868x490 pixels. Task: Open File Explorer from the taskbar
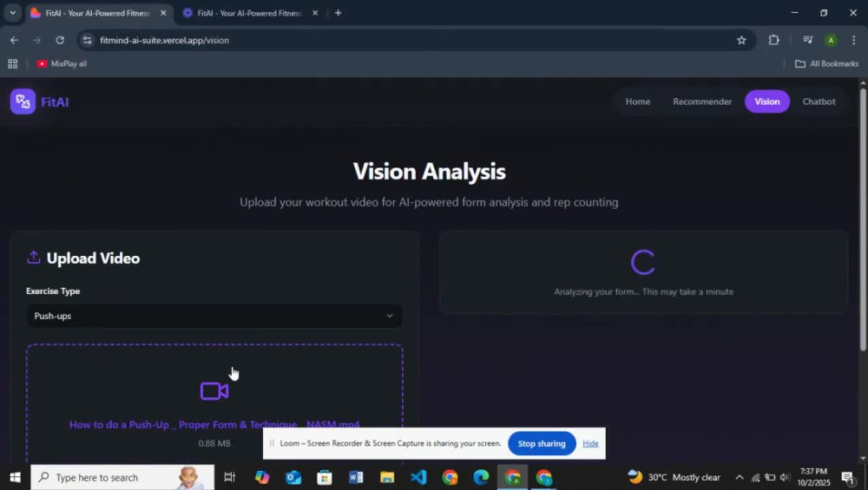pyautogui.click(x=387, y=477)
